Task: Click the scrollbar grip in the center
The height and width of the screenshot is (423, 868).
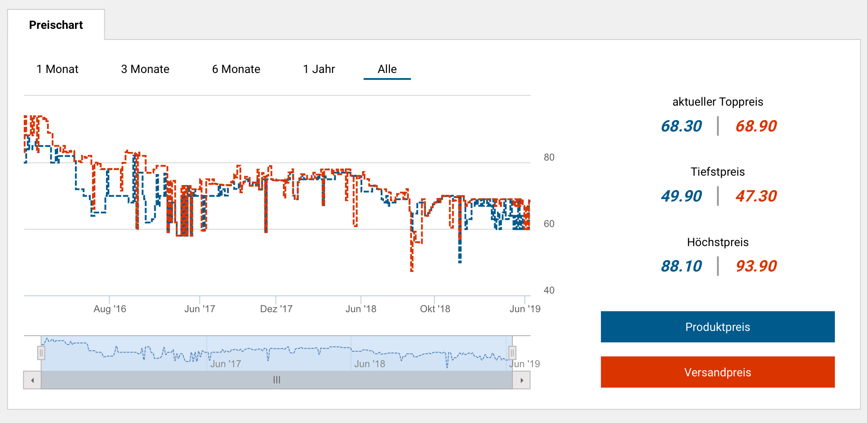Action: click(x=277, y=380)
